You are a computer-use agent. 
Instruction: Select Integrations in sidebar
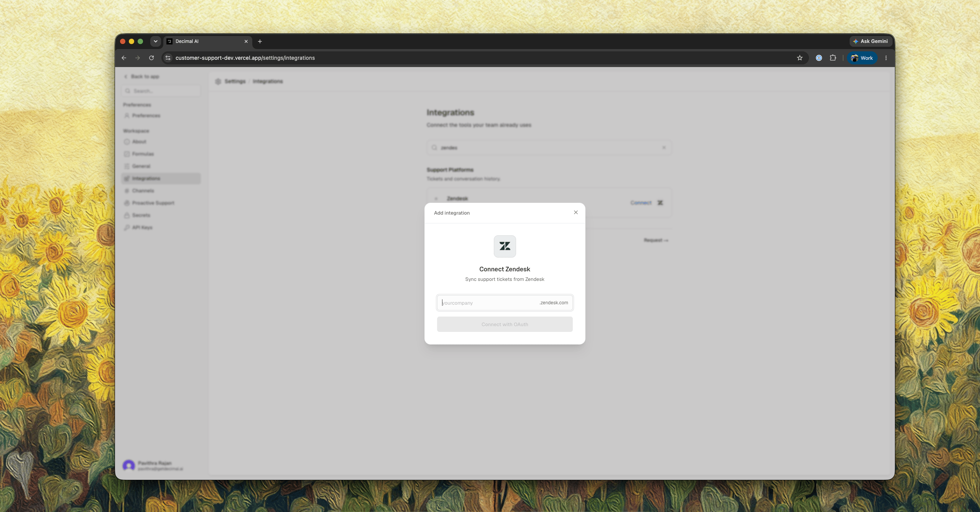[x=161, y=179]
